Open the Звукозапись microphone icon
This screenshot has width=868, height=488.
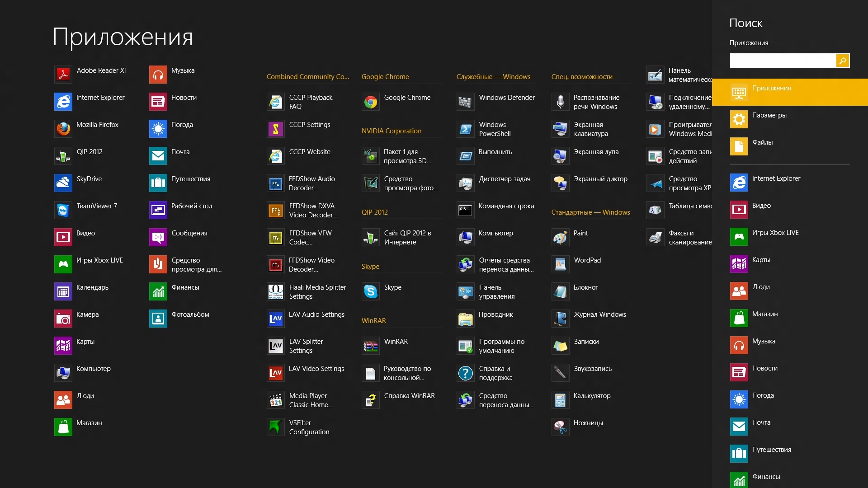pos(561,373)
